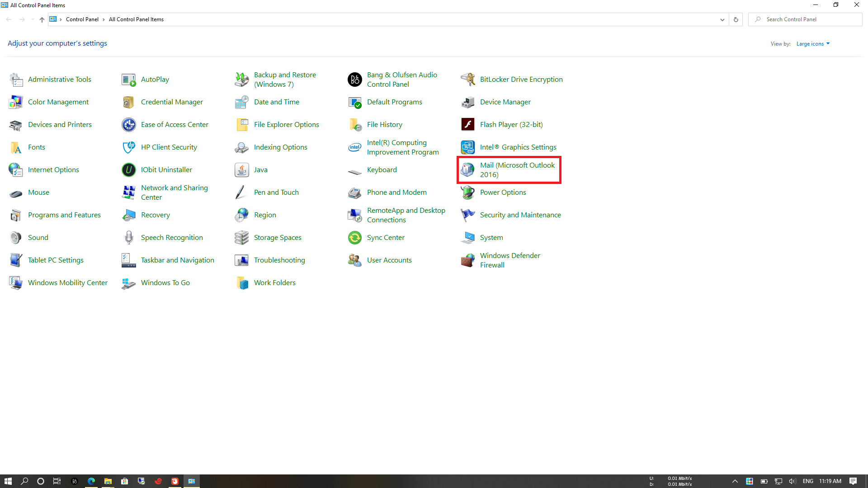Open Intel Graphics Settings
The image size is (868, 488).
[518, 147]
